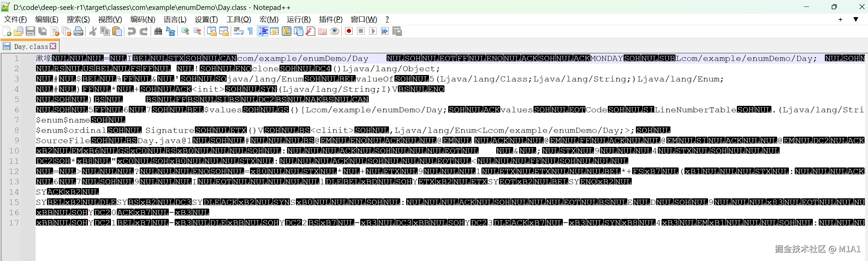Open Find with binoculars icon
Image resolution: width=868 pixels, height=261 pixels.
click(158, 32)
